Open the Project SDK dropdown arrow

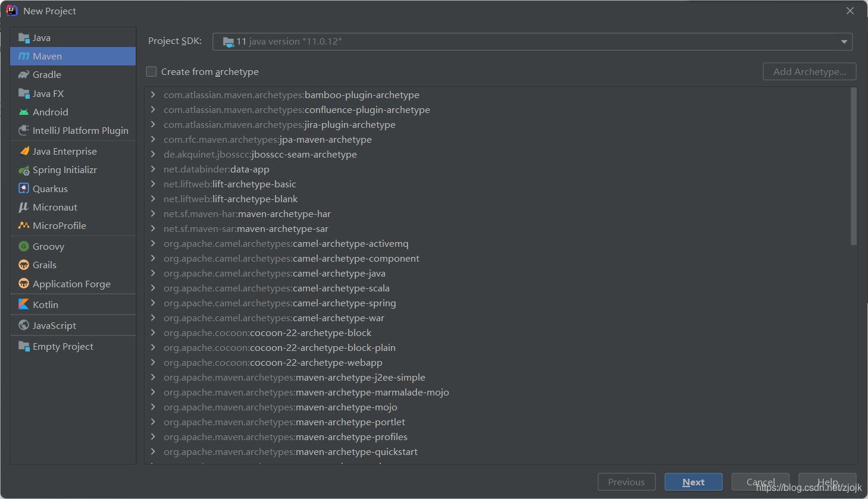tap(844, 42)
